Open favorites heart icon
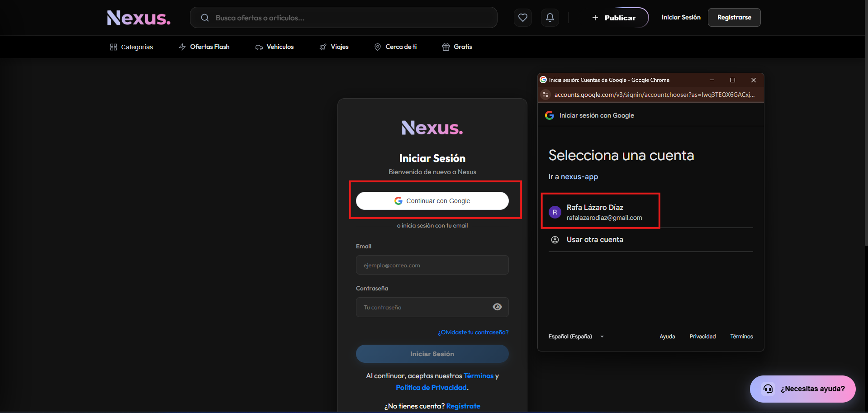This screenshot has width=868, height=413. point(523,18)
